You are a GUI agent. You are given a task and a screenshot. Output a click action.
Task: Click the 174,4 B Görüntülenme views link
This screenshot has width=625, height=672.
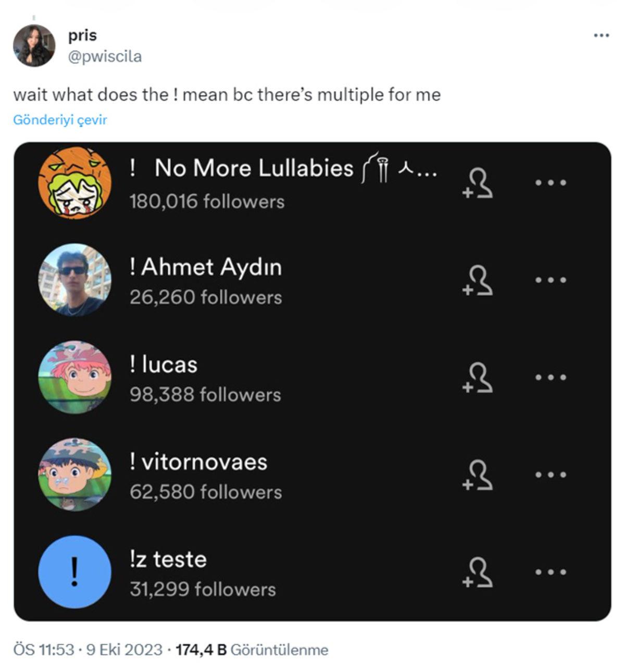tap(253, 649)
